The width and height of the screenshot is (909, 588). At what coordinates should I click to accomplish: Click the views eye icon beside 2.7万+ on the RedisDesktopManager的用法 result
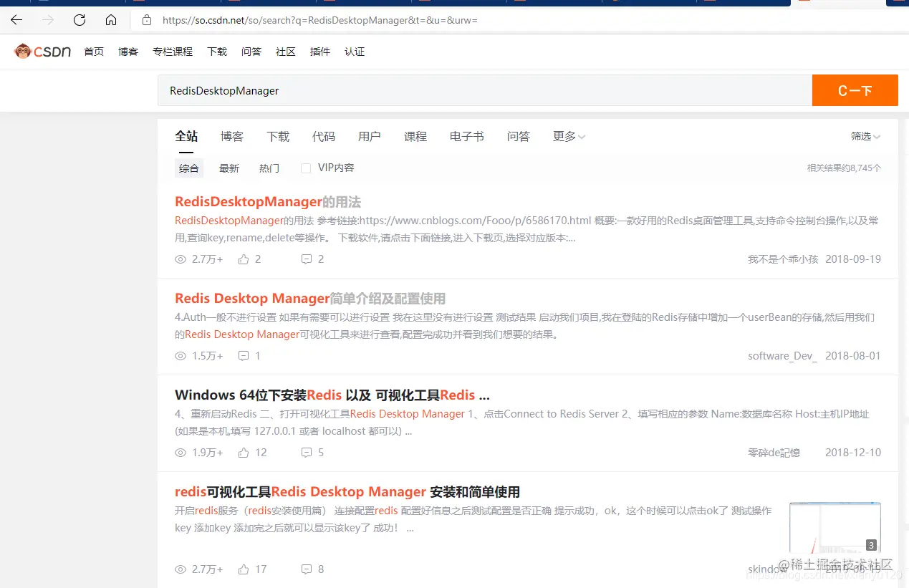(181, 259)
